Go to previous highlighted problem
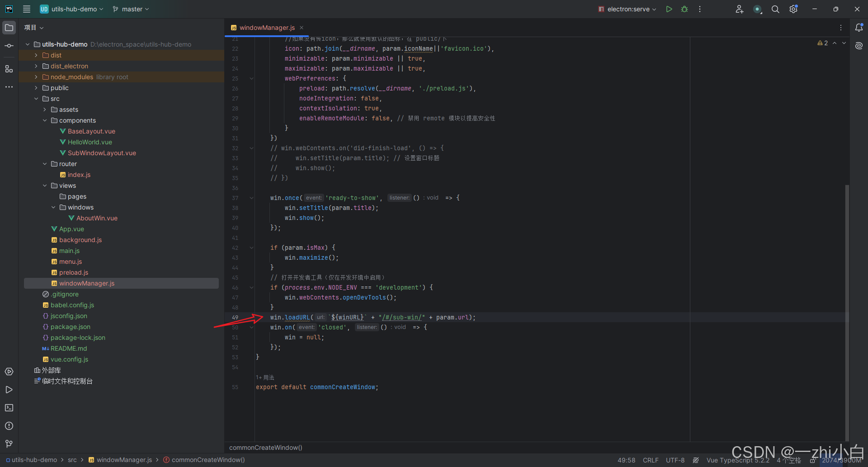The width and height of the screenshot is (868, 467). [835, 43]
